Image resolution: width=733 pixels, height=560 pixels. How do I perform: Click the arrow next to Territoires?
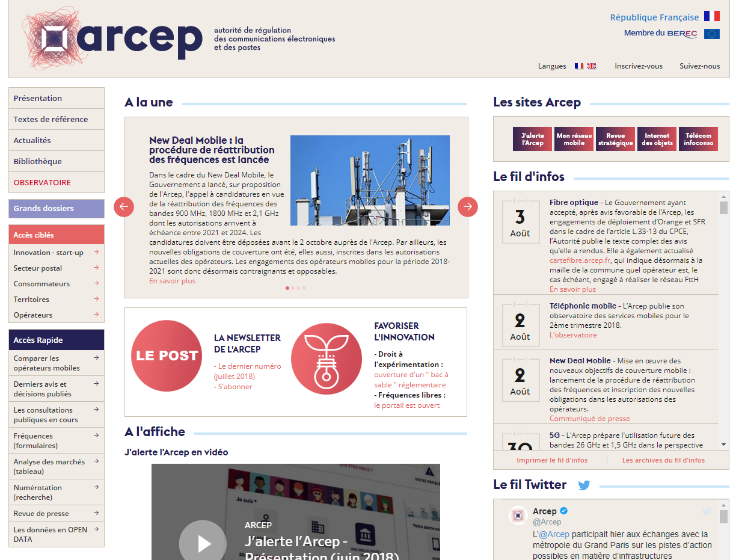click(96, 299)
